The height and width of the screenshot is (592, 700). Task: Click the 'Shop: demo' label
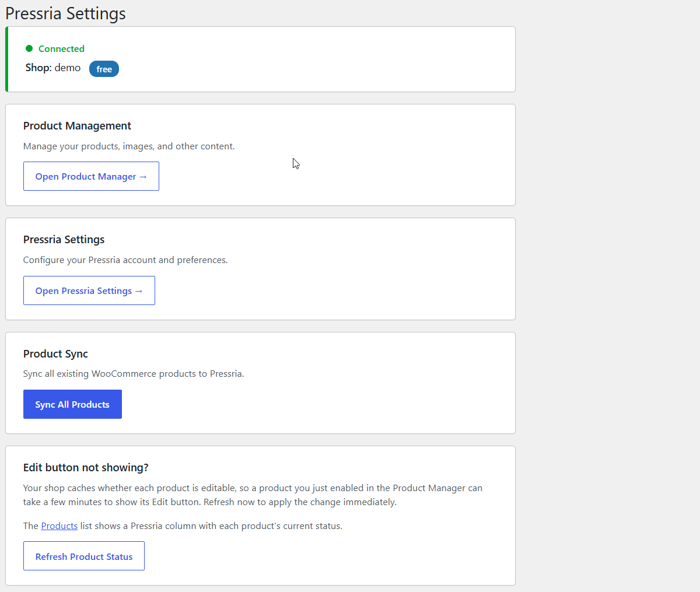53,68
